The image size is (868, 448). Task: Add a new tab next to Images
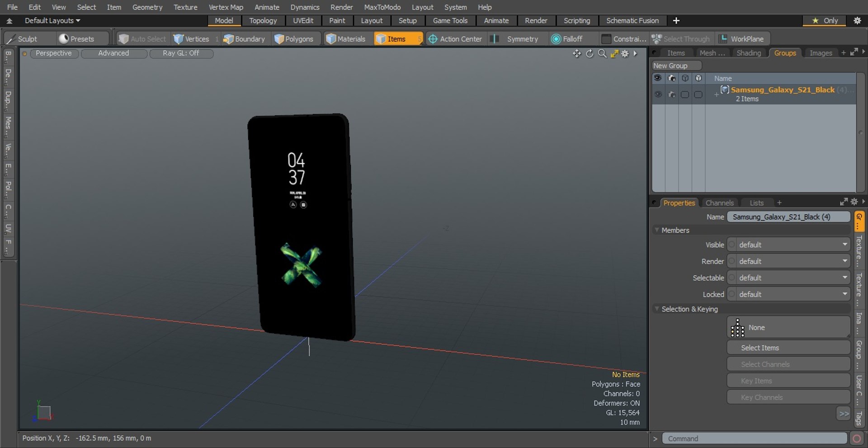pyautogui.click(x=843, y=53)
